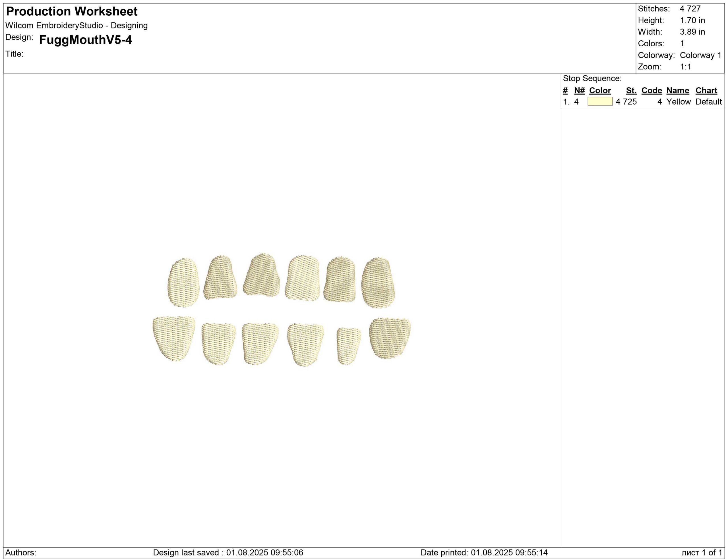The image size is (728, 560).
Task: Select the third tooth in top row
Action: pyautogui.click(x=261, y=275)
